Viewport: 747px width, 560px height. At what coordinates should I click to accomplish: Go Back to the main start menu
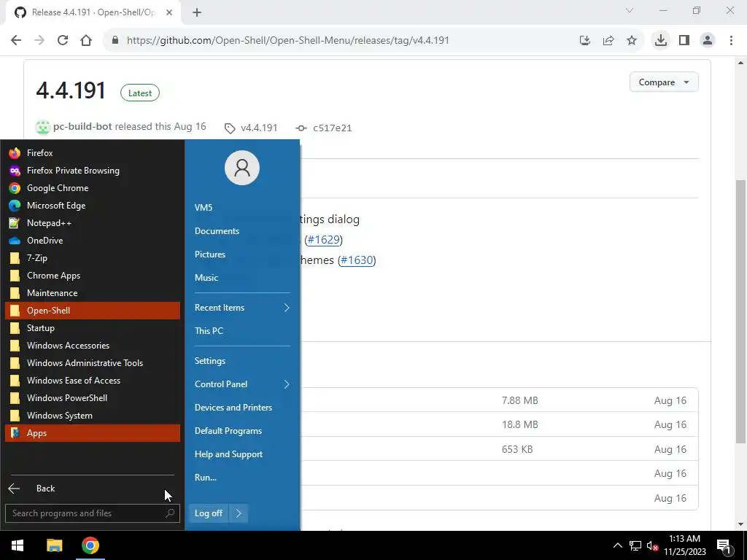(x=93, y=488)
